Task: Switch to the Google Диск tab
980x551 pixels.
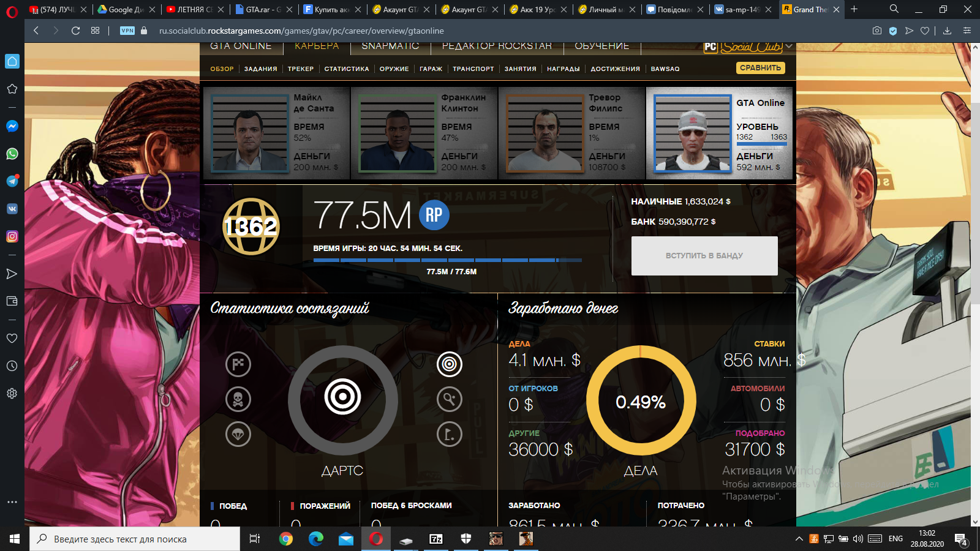Action: (x=126, y=9)
